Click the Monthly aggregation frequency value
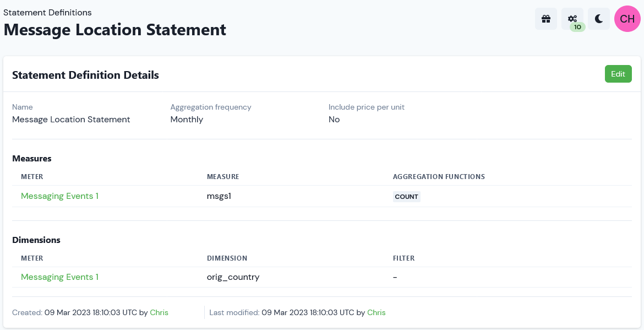This screenshot has width=644, height=330. (187, 120)
